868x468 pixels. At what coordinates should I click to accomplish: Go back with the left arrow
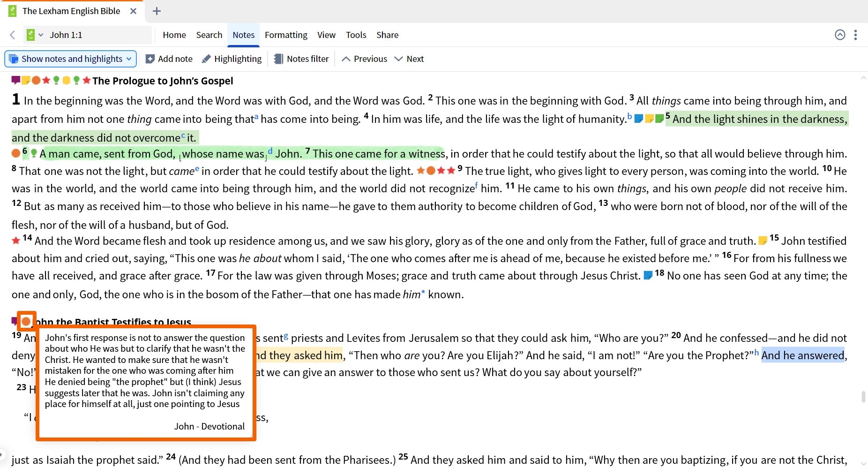click(13, 35)
